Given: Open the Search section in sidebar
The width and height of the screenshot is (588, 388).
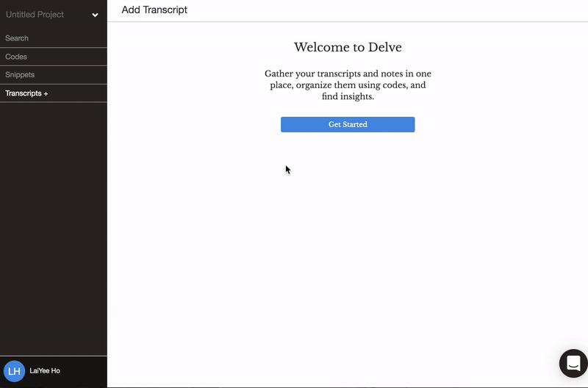Looking at the screenshot, I should (53, 38).
